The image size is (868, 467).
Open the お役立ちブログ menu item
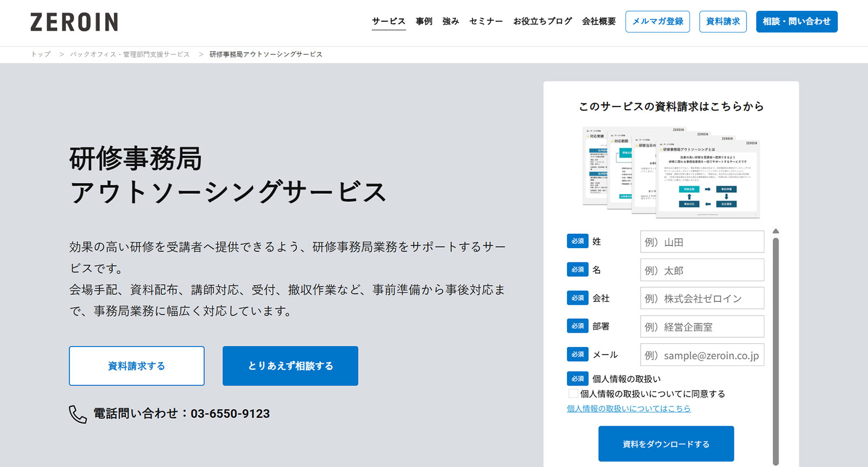pos(542,21)
